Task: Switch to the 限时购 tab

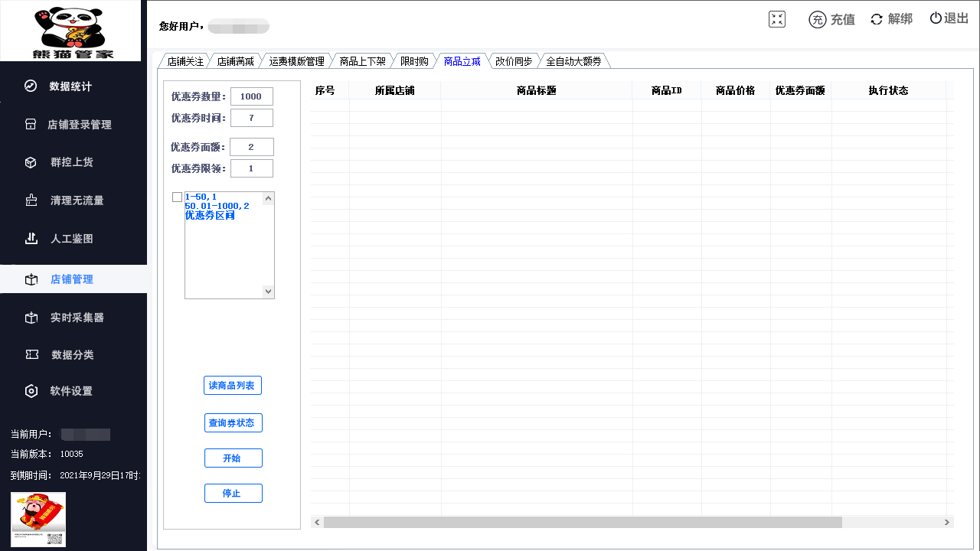Action: (414, 61)
